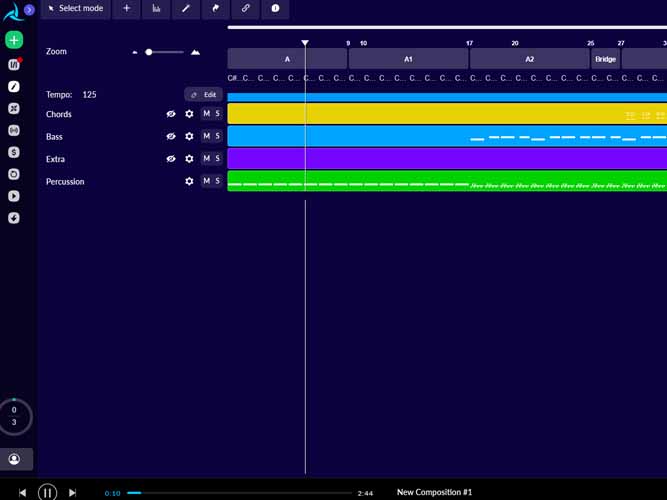
Task: Solo the Extra track
Action: tap(217, 159)
